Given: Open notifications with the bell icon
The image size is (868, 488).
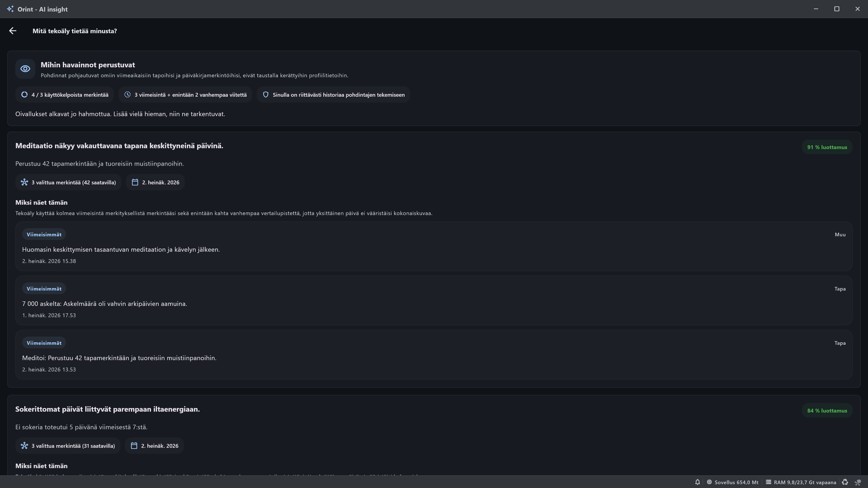Looking at the screenshot, I should point(698,482).
